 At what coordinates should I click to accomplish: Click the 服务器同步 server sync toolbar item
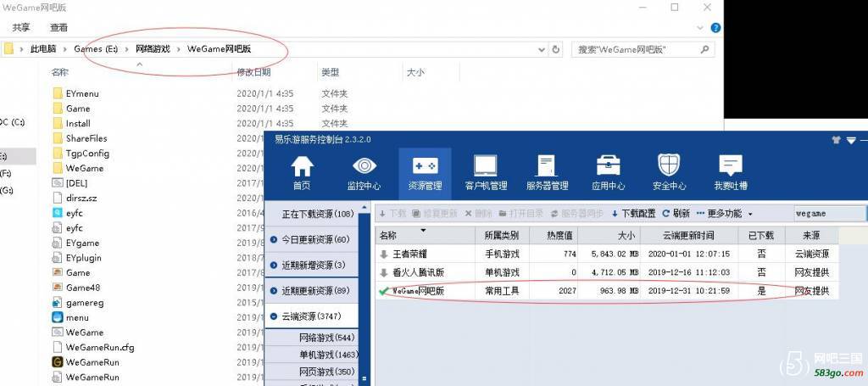click(x=577, y=213)
